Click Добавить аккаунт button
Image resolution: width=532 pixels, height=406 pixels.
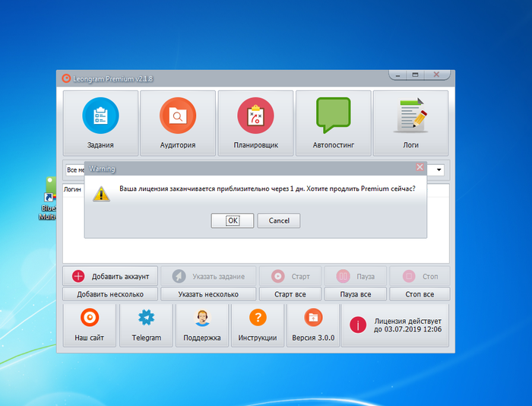(x=110, y=276)
